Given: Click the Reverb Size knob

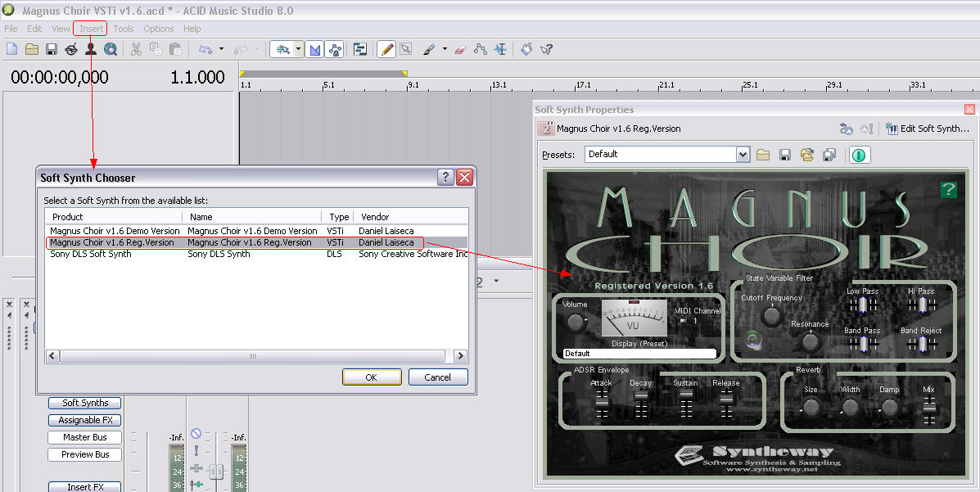Looking at the screenshot, I should 811,407.
